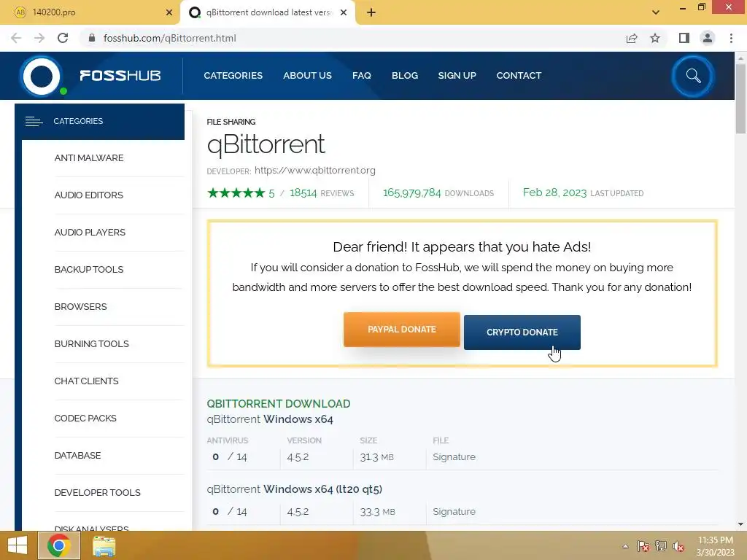
Task: Select BROWSERS category
Action: (80, 306)
